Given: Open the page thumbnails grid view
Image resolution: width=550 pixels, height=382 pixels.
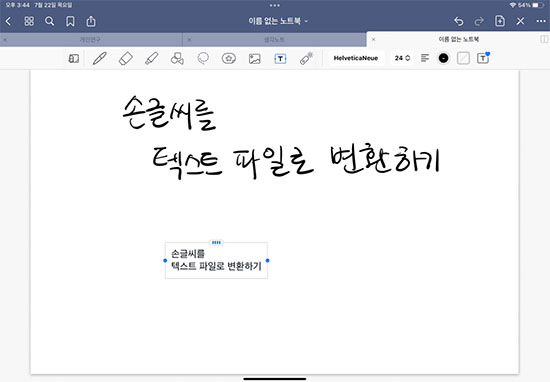Looking at the screenshot, I should pos(29,21).
